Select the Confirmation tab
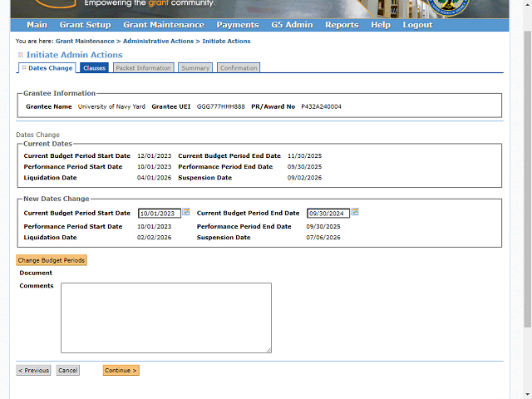 coord(239,68)
